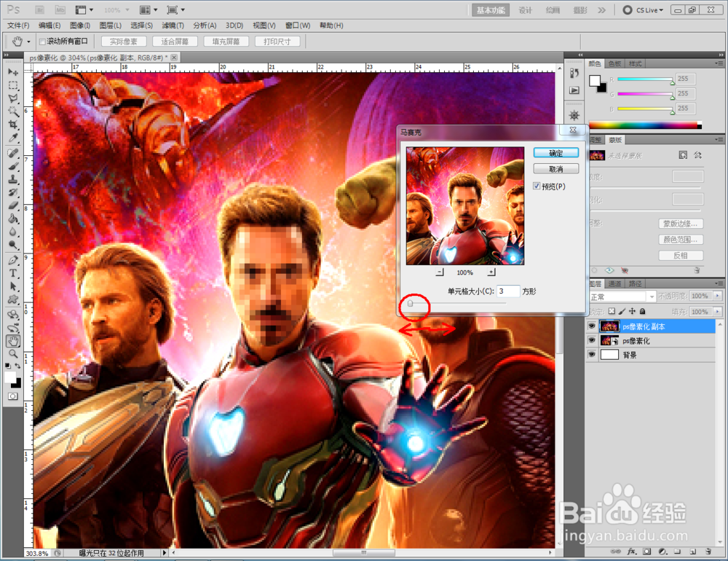The width and height of the screenshot is (728, 561).
Task: Select the Eraser tool
Action: coord(13,205)
